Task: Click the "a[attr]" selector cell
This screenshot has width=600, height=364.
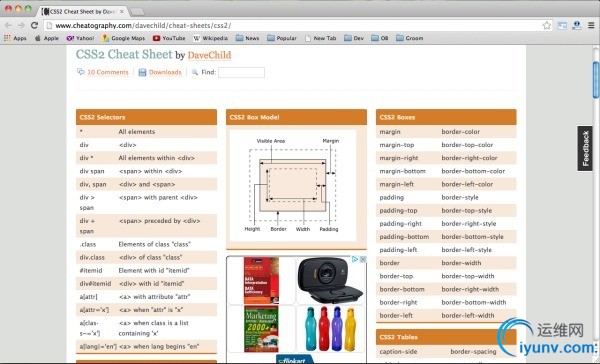Action: (88, 297)
